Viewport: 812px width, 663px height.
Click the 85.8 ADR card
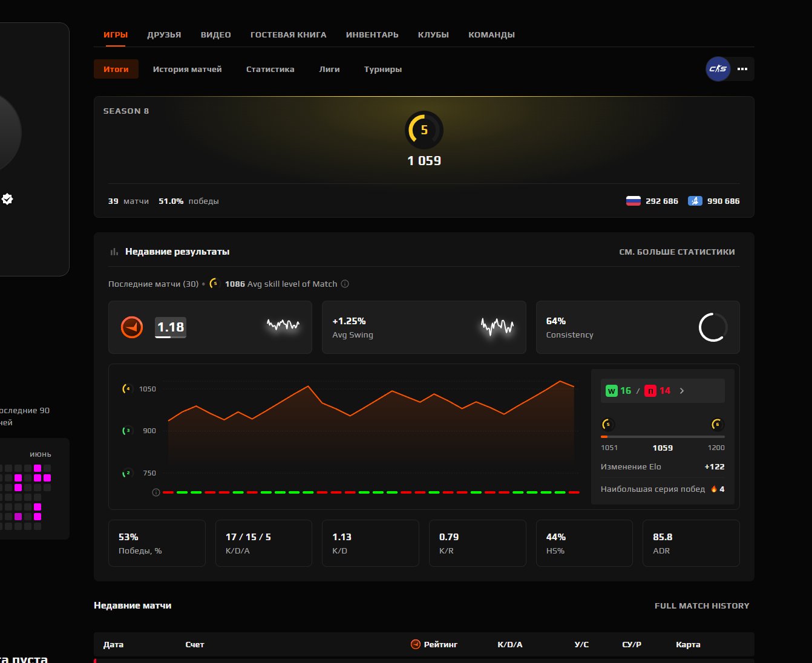point(691,543)
